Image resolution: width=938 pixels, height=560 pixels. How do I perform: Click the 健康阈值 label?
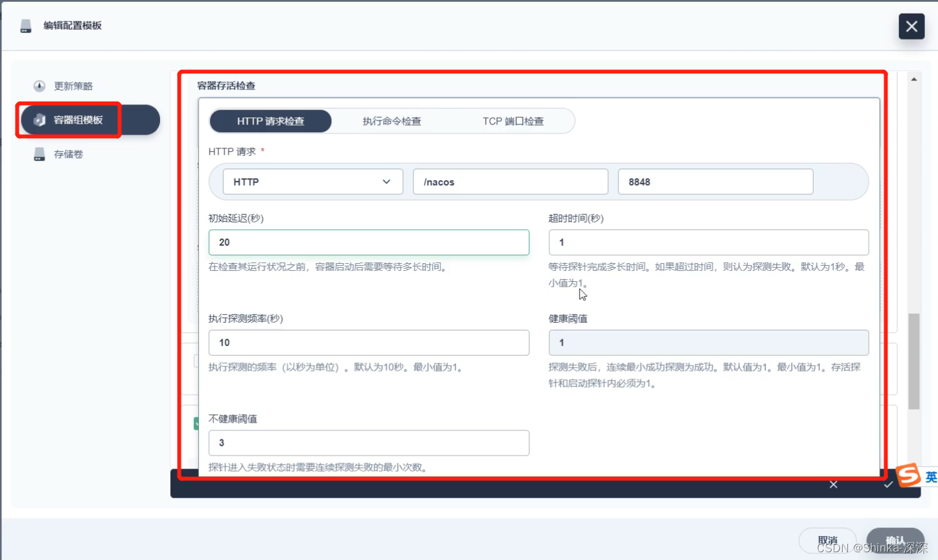coord(568,319)
